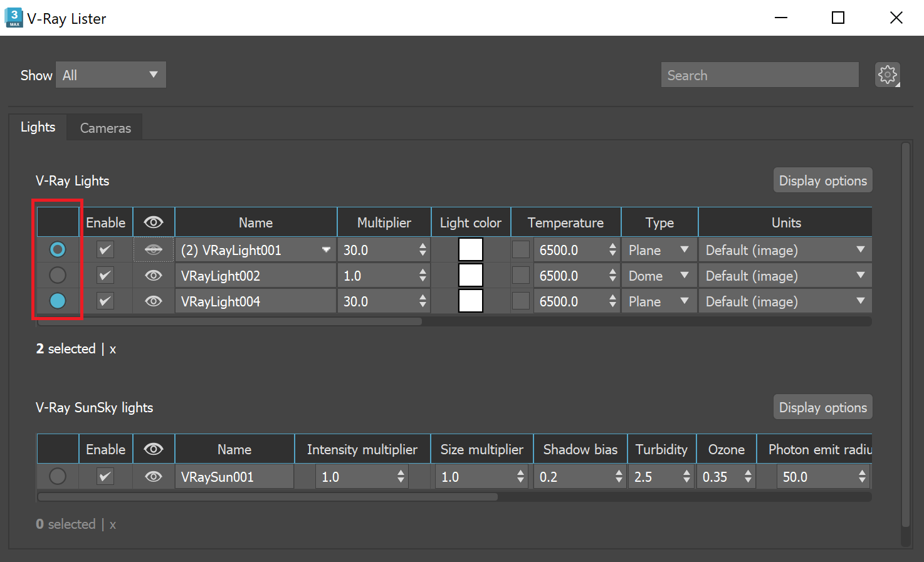
Task: Click Display options for V-Ray Lights
Action: pyautogui.click(x=822, y=180)
